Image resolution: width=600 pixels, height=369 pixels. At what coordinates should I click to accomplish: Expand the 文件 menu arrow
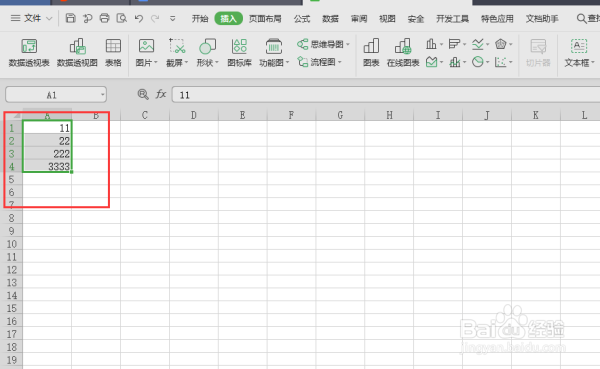pyautogui.click(x=49, y=18)
